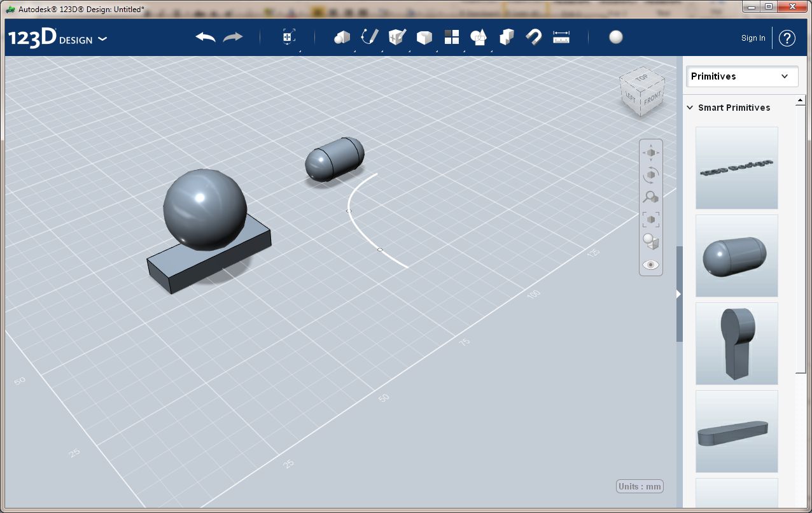Viewport: 812px width, 513px height.
Task: Open the Pattern tool icon
Action: coord(452,38)
